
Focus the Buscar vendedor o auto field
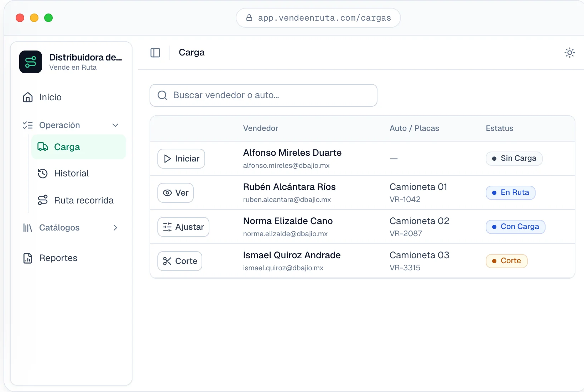tap(264, 95)
